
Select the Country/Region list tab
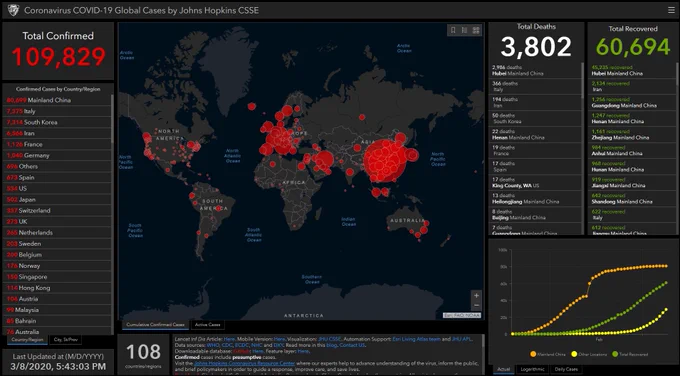coord(27,340)
